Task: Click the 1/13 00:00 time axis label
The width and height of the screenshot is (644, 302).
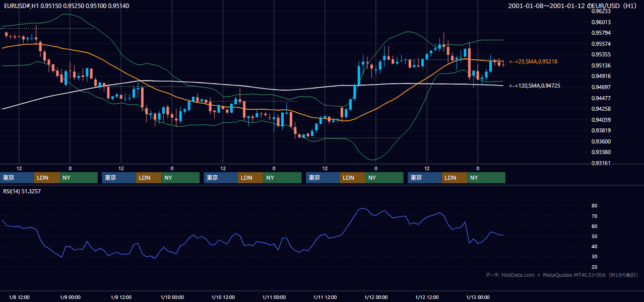Action: [478, 297]
